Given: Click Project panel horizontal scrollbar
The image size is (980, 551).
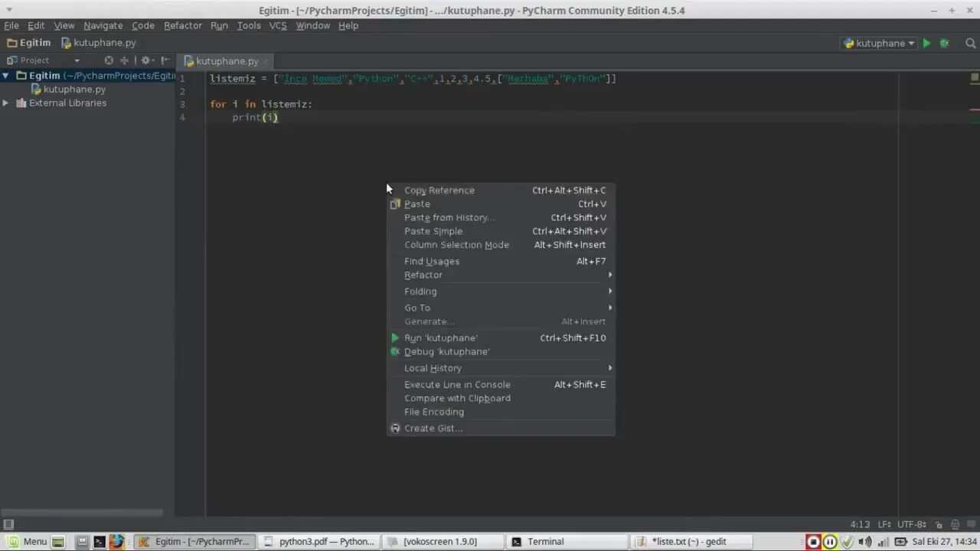Looking at the screenshot, I should coord(82,512).
